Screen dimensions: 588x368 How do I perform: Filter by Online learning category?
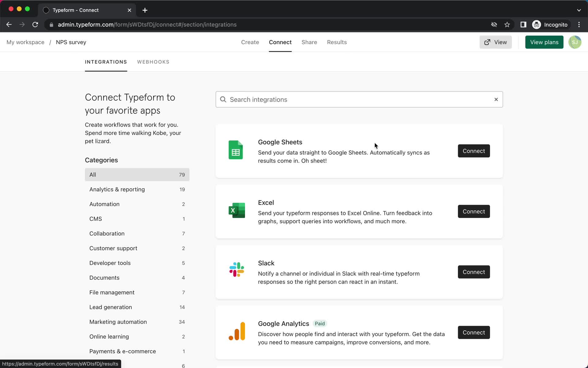click(x=137, y=336)
